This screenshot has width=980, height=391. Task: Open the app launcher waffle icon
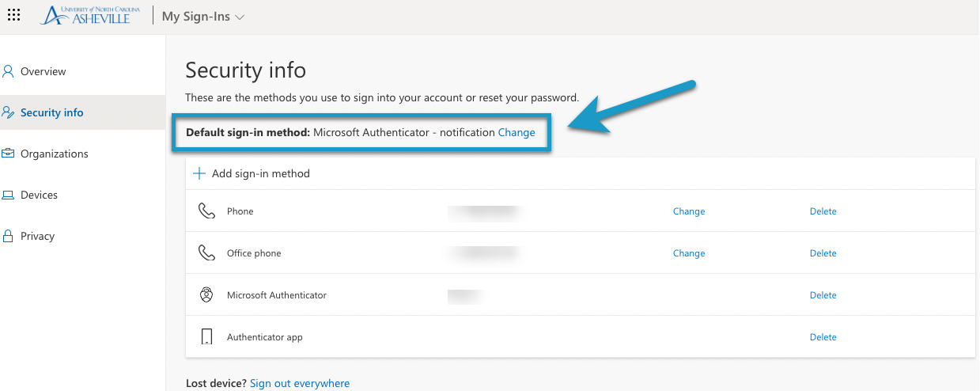(13, 16)
